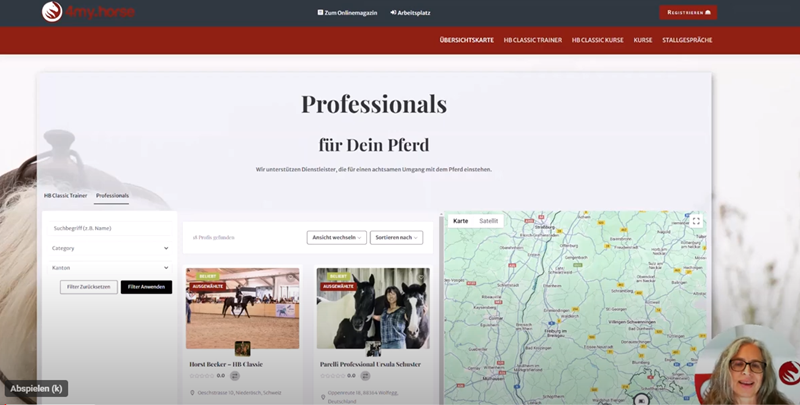Click the Registrieren button
800x405 pixels.
tap(688, 12)
